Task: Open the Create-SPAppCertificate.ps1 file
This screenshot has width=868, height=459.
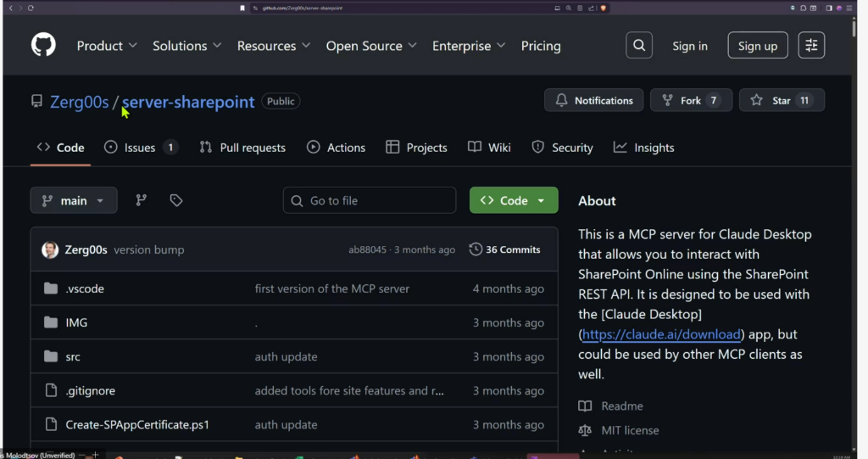Action: (137, 424)
